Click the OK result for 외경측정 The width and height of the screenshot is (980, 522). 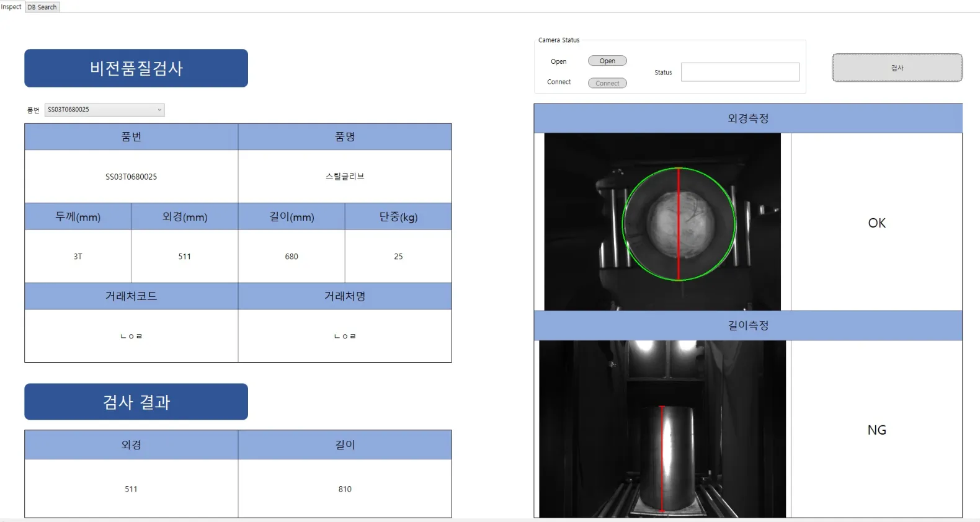point(876,223)
